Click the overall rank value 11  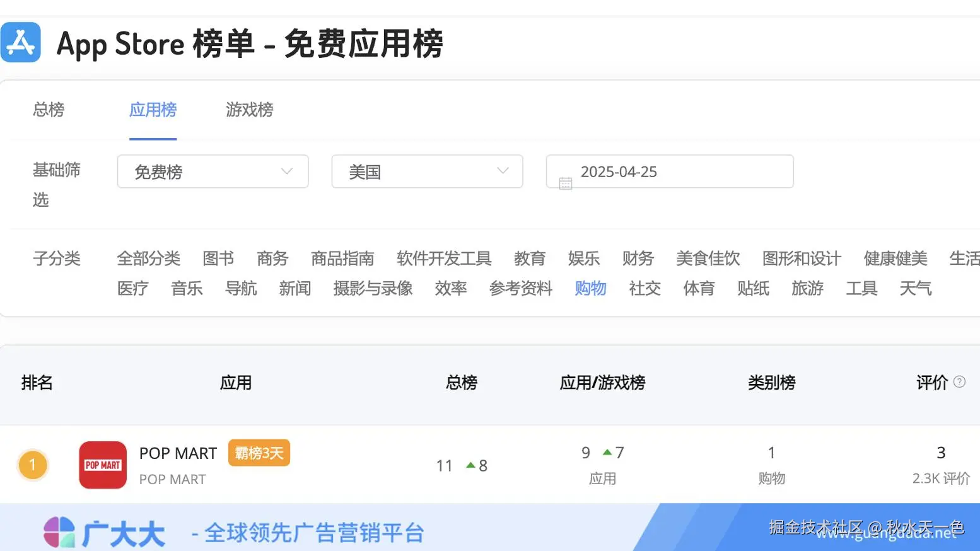444,466
